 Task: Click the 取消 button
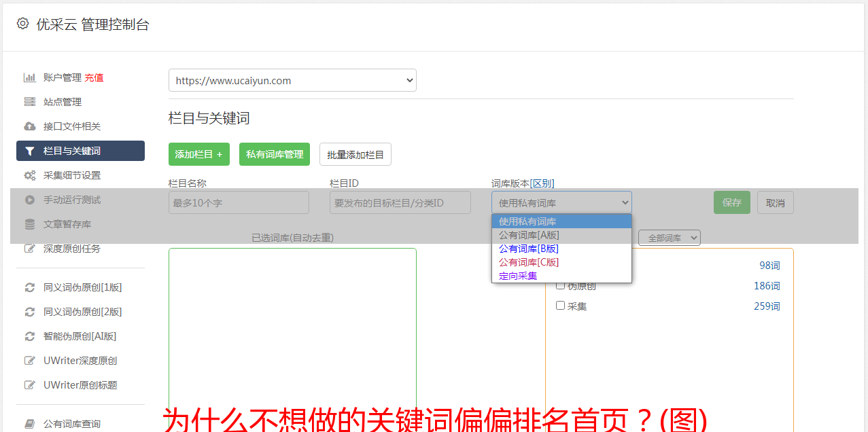(x=776, y=202)
